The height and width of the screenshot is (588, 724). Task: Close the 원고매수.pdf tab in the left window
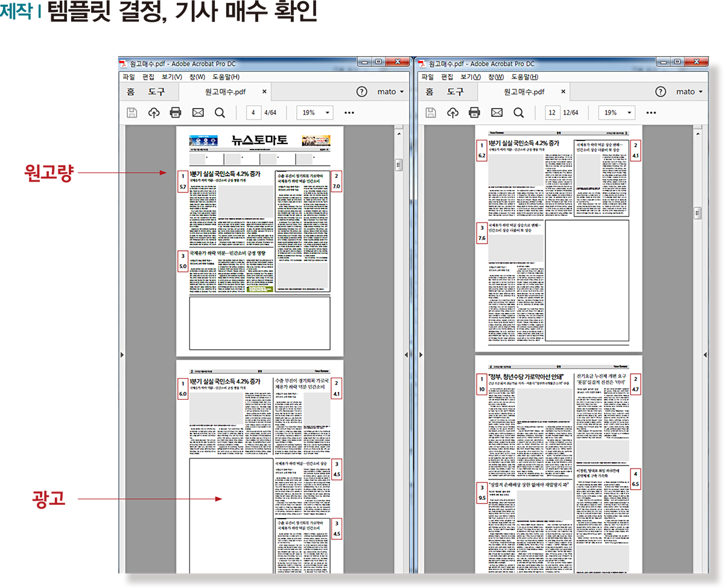coord(264,92)
